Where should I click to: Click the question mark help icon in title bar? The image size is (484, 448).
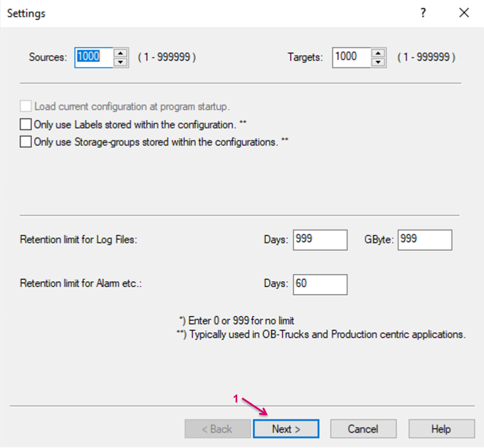[423, 13]
